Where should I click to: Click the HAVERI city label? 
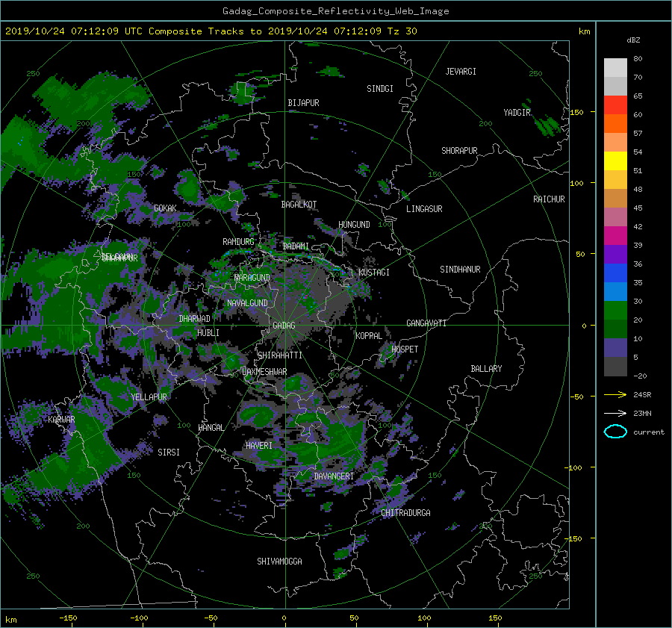click(259, 446)
